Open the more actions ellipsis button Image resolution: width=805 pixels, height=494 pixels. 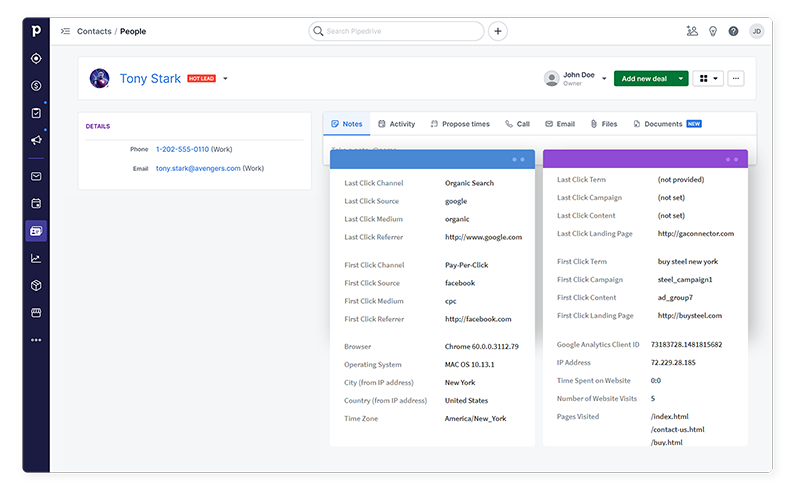(736, 79)
